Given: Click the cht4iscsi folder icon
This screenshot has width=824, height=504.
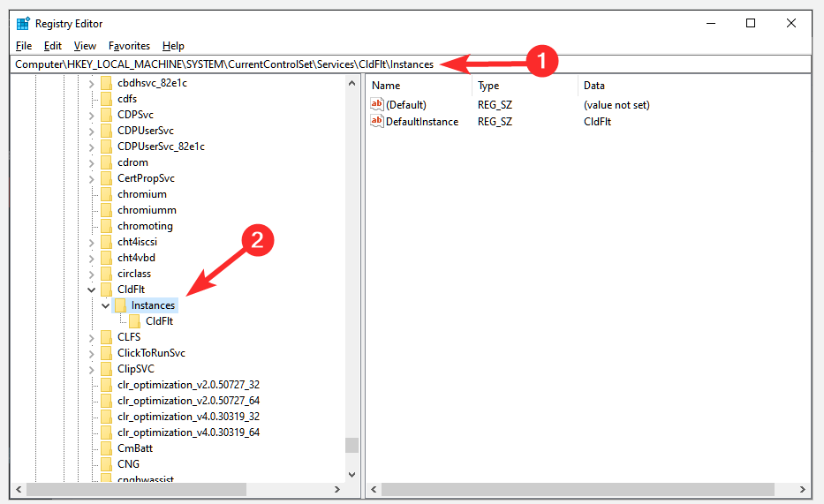Looking at the screenshot, I should pyautogui.click(x=106, y=242).
